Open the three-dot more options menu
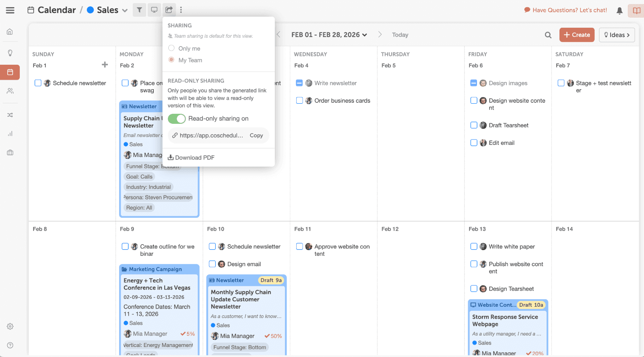The image size is (644, 357). pos(181,10)
